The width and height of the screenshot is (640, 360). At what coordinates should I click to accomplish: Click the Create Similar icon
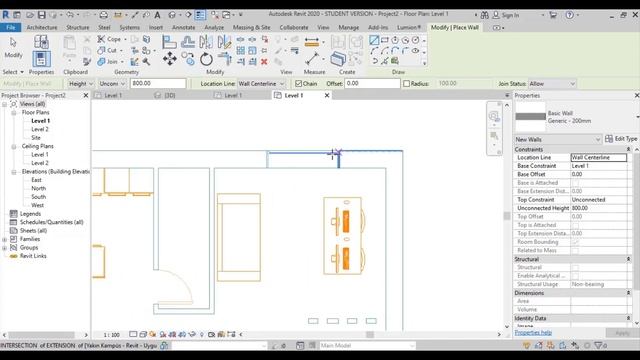pyautogui.click(x=338, y=59)
